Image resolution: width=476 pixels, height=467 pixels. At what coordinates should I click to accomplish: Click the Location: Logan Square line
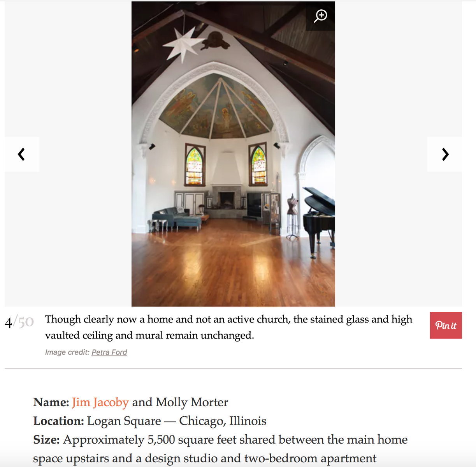click(x=150, y=421)
